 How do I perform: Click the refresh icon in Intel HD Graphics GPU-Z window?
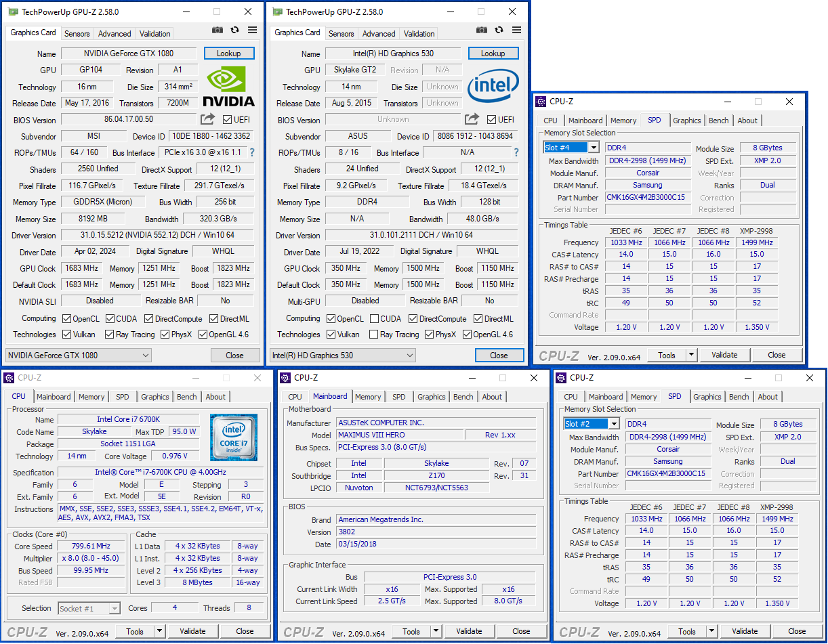(x=499, y=30)
